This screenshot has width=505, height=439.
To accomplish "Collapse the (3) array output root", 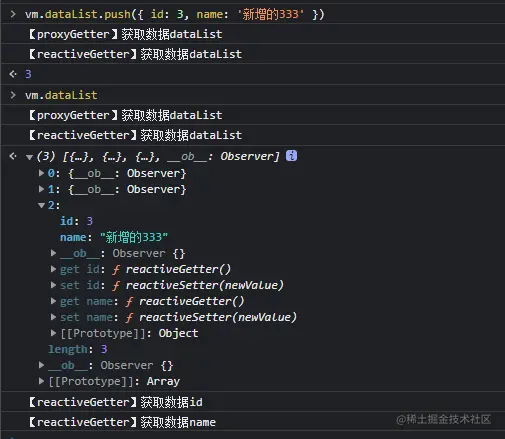I will tap(29, 157).
